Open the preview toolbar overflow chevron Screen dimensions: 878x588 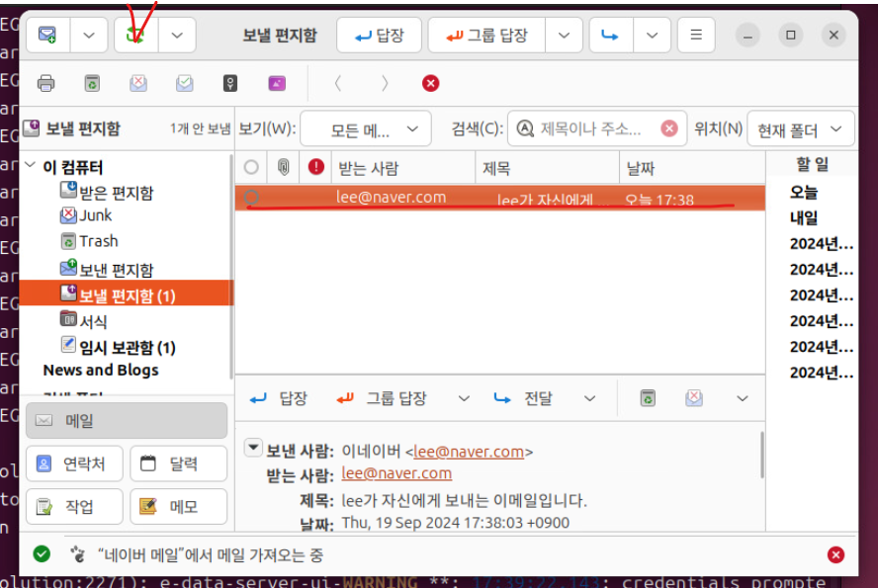pos(743,398)
